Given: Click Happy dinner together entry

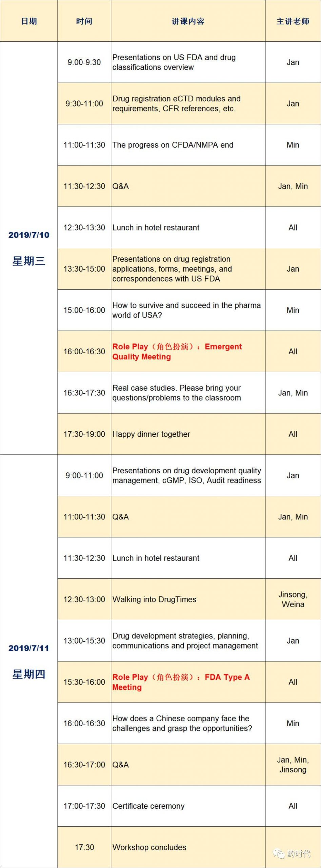Looking at the screenshot, I should [x=151, y=434].
